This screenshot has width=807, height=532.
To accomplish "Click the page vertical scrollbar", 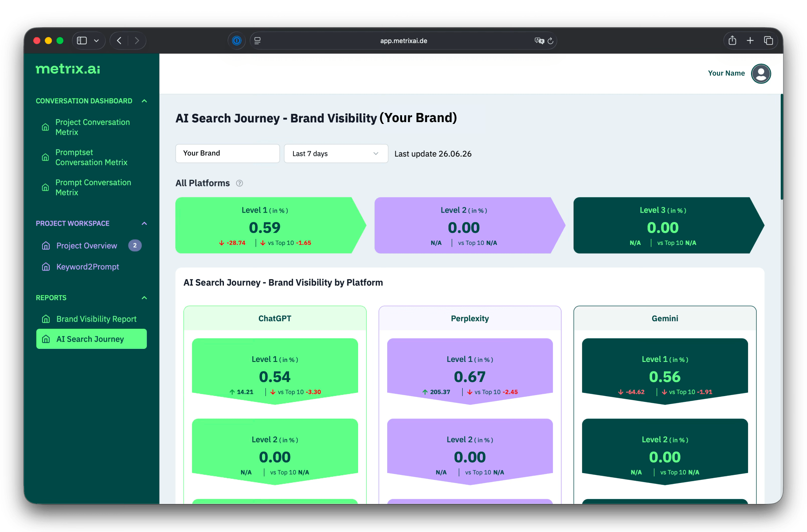I will point(782,147).
